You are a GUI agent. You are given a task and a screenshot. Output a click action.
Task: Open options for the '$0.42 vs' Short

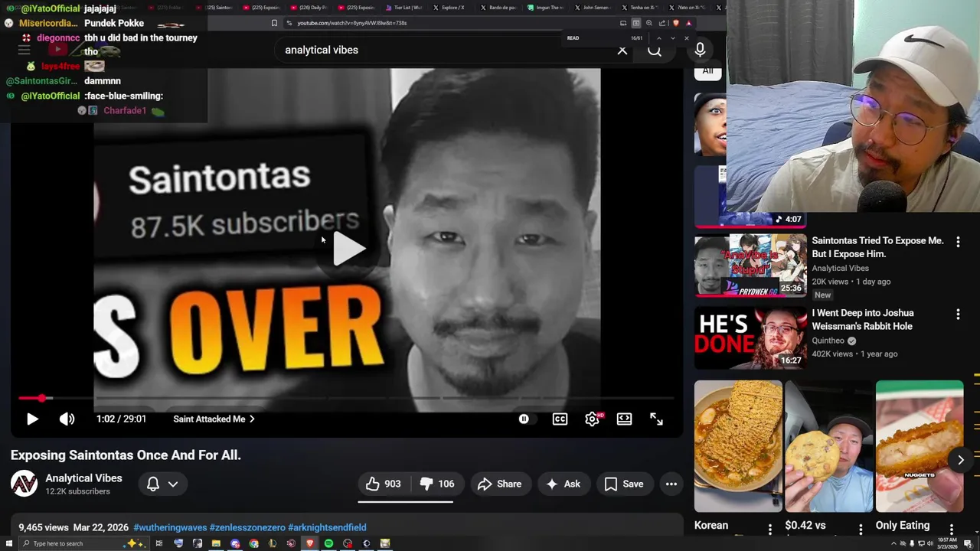pyautogui.click(x=861, y=529)
